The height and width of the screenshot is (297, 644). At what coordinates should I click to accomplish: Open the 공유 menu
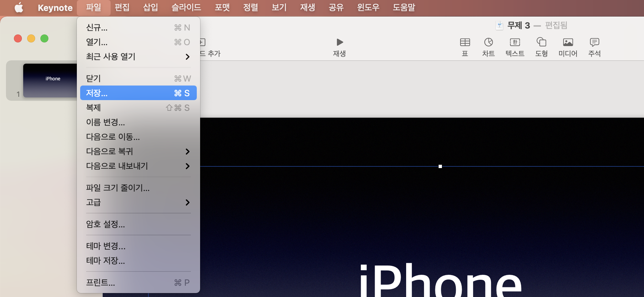[x=336, y=8]
